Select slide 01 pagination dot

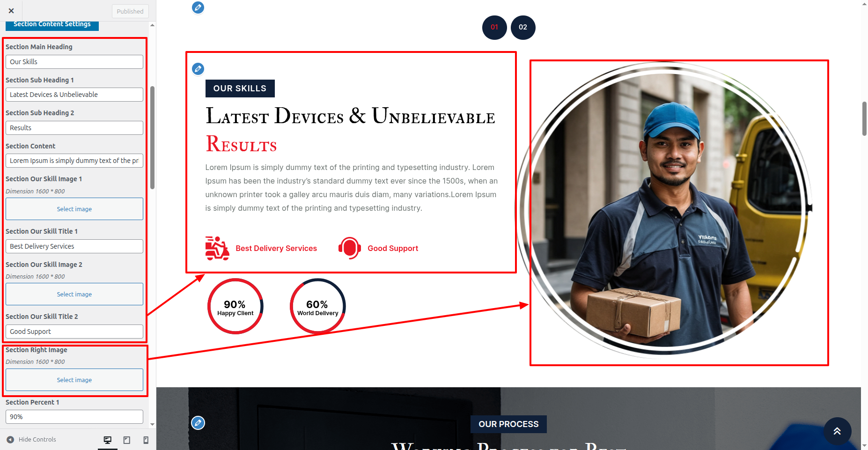(494, 27)
